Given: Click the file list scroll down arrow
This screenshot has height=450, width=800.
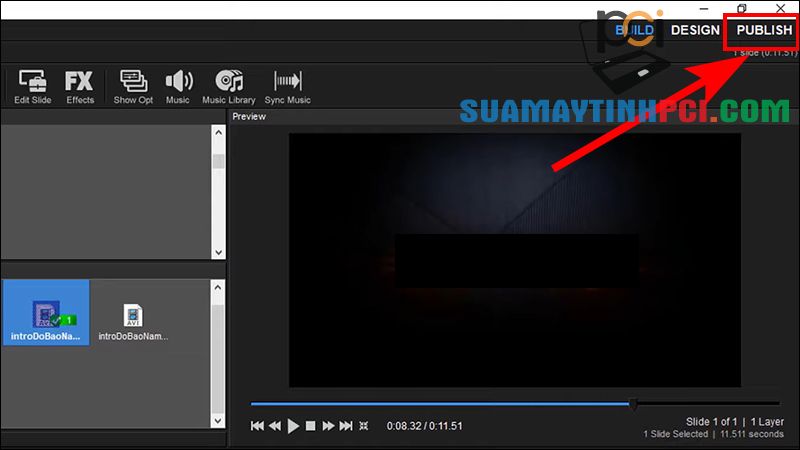Looking at the screenshot, I should pyautogui.click(x=218, y=421).
